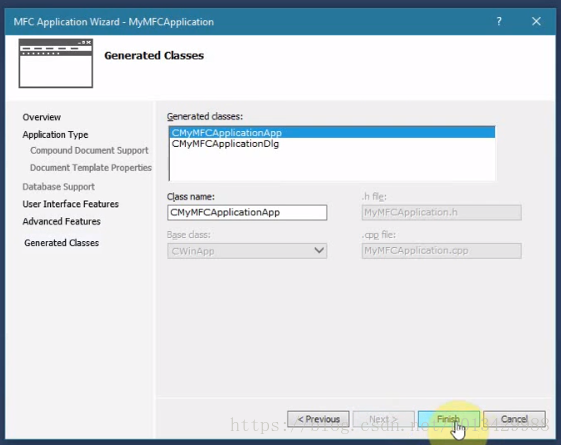Go to Application Type page
Image resolution: width=561 pixels, height=445 pixels.
(55, 135)
